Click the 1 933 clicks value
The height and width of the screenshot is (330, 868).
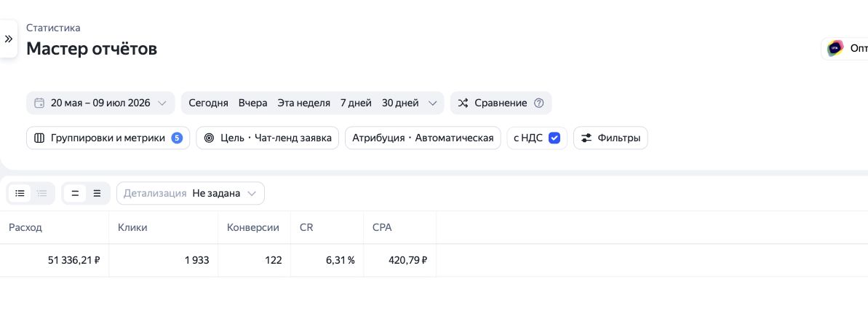point(197,260)
